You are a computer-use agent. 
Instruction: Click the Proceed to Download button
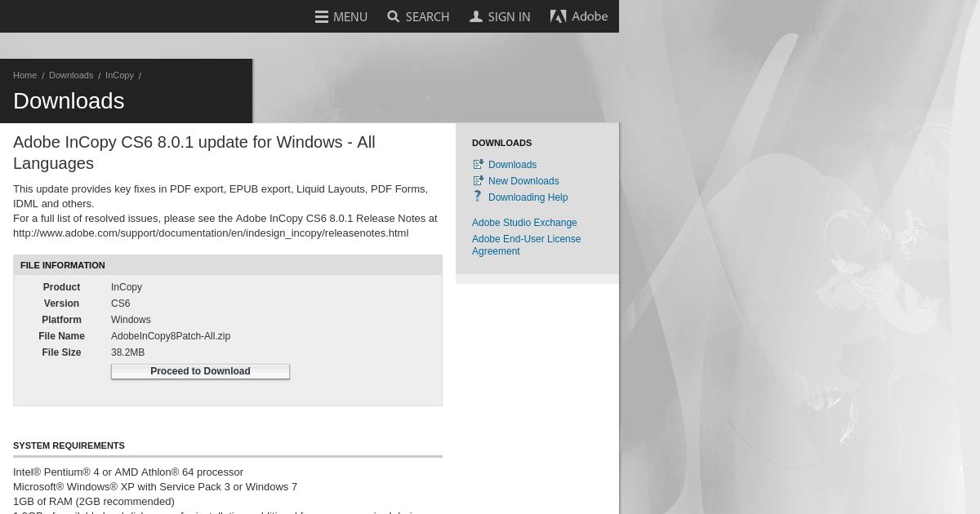pos(200,371)
